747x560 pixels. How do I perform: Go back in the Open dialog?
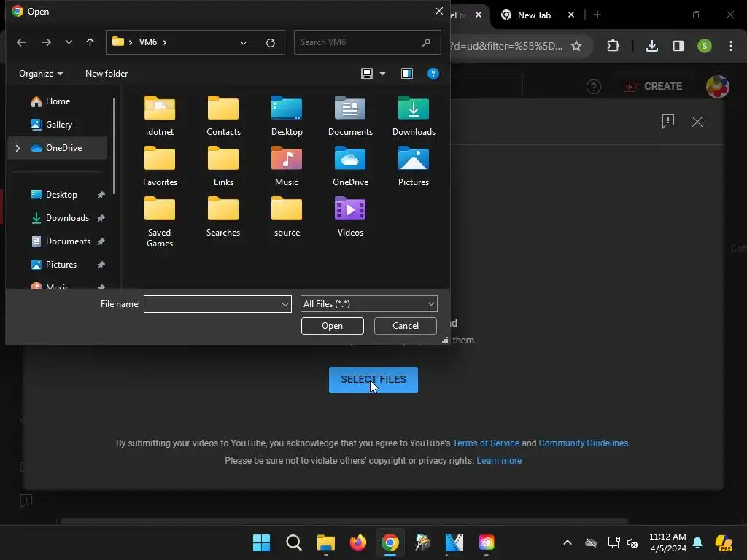21,42
